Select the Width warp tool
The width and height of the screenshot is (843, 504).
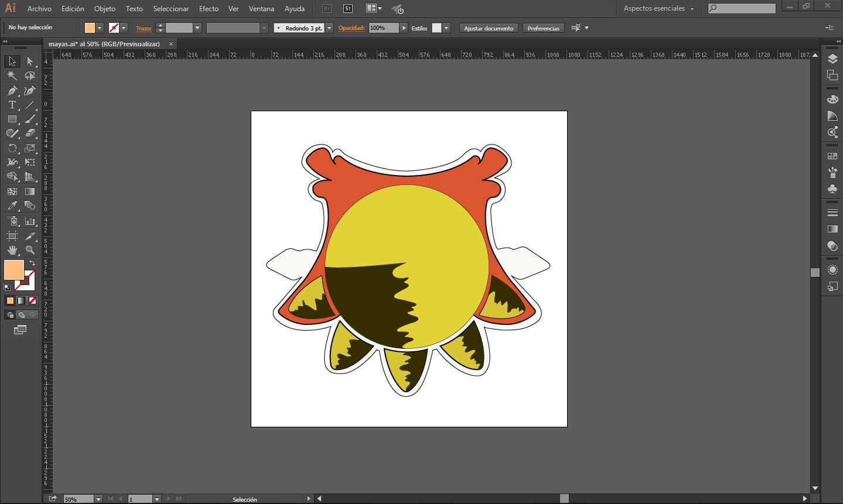coord(12,162)
